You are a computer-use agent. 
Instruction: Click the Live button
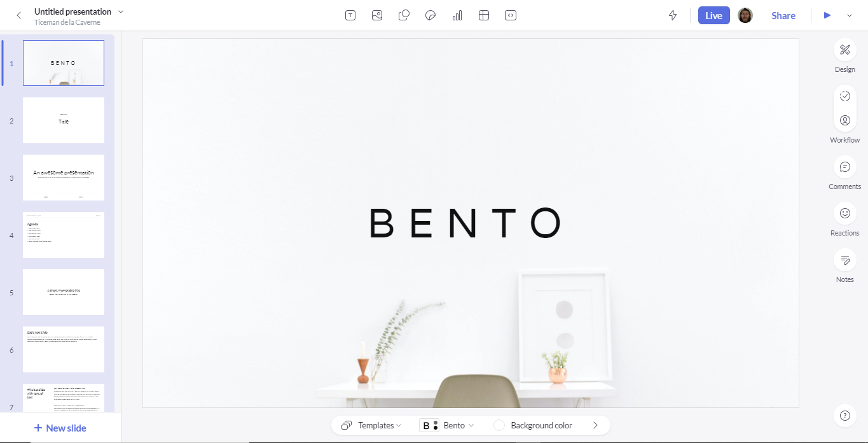click(713, 15)
